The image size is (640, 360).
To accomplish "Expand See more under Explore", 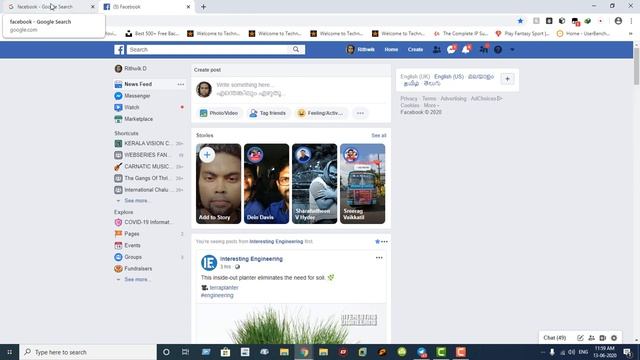I will (x=137, y=279).
